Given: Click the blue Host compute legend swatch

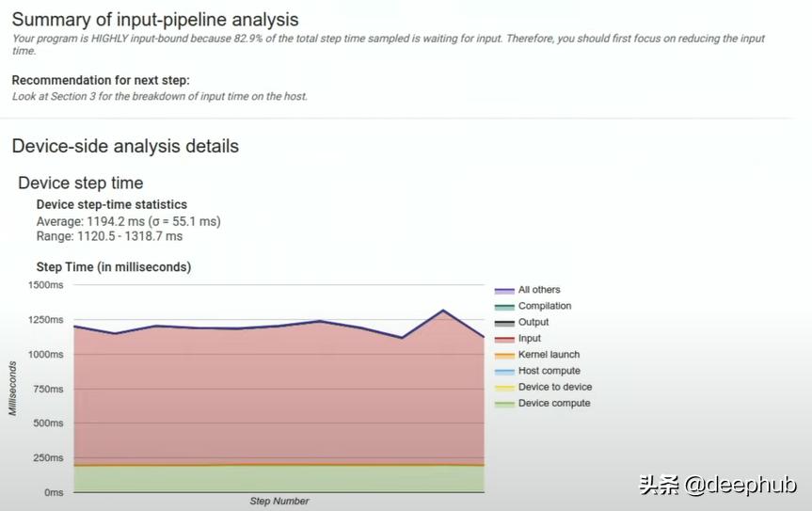Looking at the screenshot, I should tap(503, 372).
